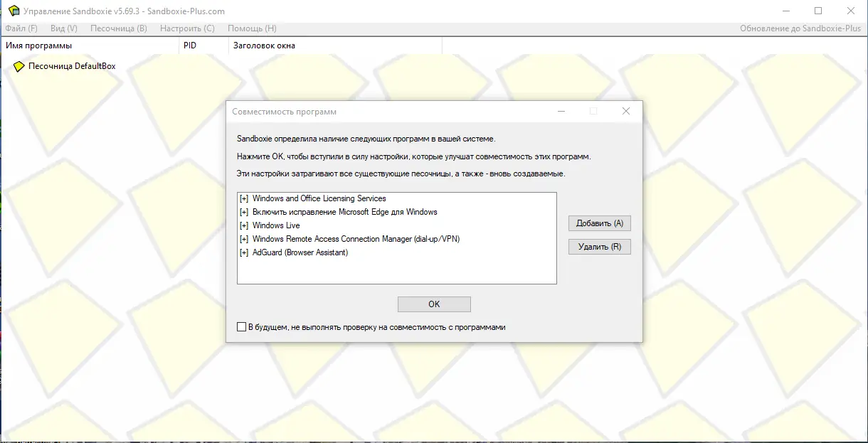This screenshot has width=868, height=443.
Task: Click the Удалить (R) button
Action: (x=600, y=247)
